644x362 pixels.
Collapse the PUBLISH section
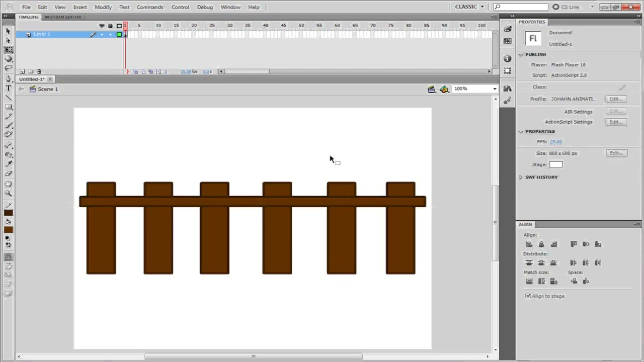point(521,54)
